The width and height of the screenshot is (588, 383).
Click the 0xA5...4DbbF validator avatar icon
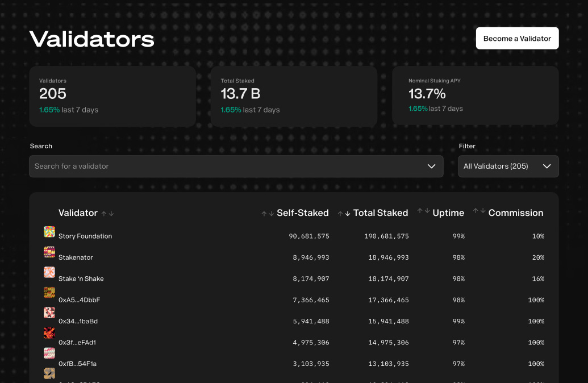(49, 293)
